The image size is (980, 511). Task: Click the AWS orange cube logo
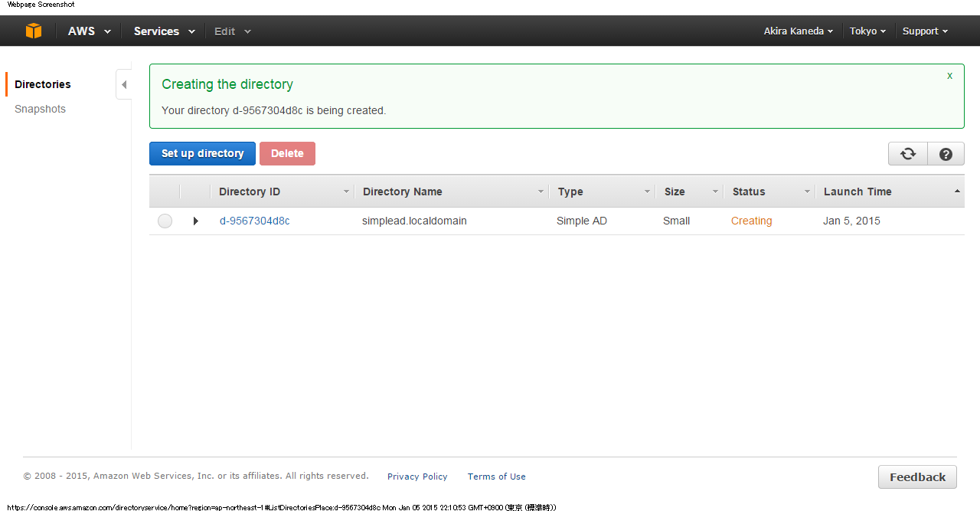pyautogui.click(x=34, y=31)
